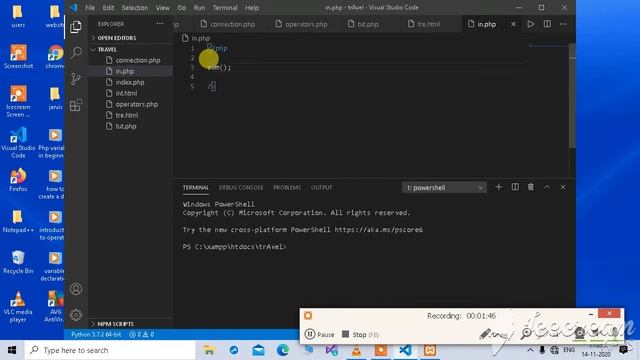Open the View menu
Image resolution: width=640 pixels, height=360 pixels.
pos(162,7)
